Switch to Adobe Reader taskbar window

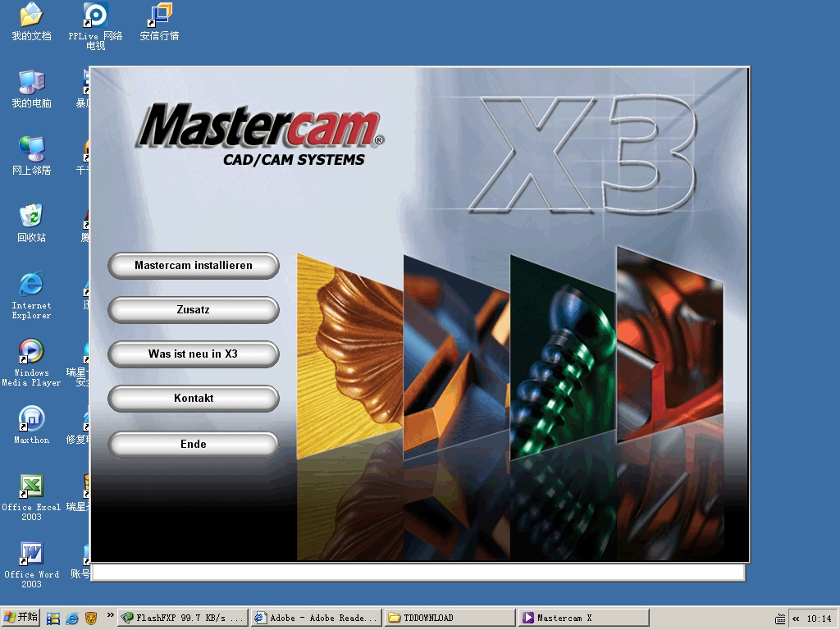point(317,618)
